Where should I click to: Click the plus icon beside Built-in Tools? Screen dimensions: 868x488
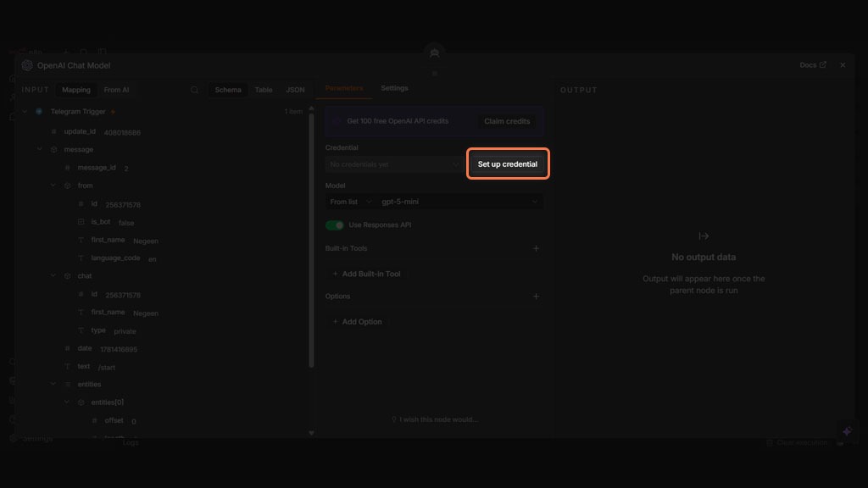coord(536,248)
